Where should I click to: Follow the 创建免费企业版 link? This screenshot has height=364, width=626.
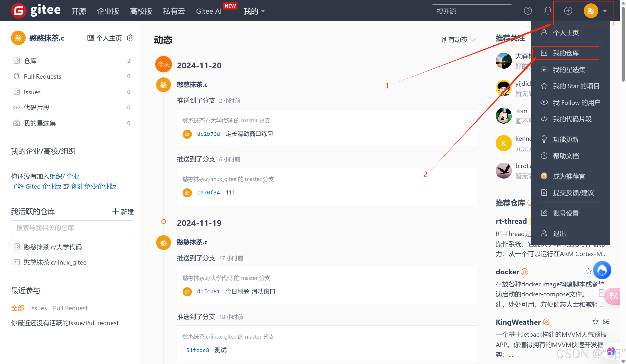click(x=94, y=186)
